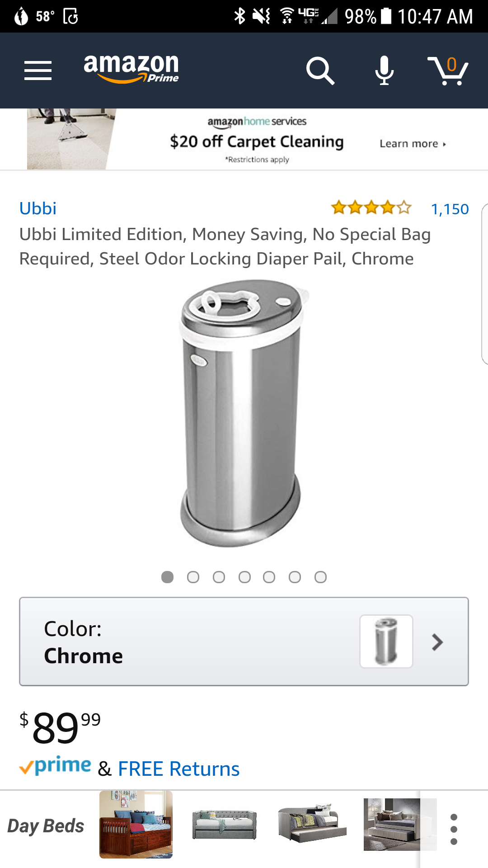
Task: Select the fourth image pagination dot
Action: click(244, 577)
